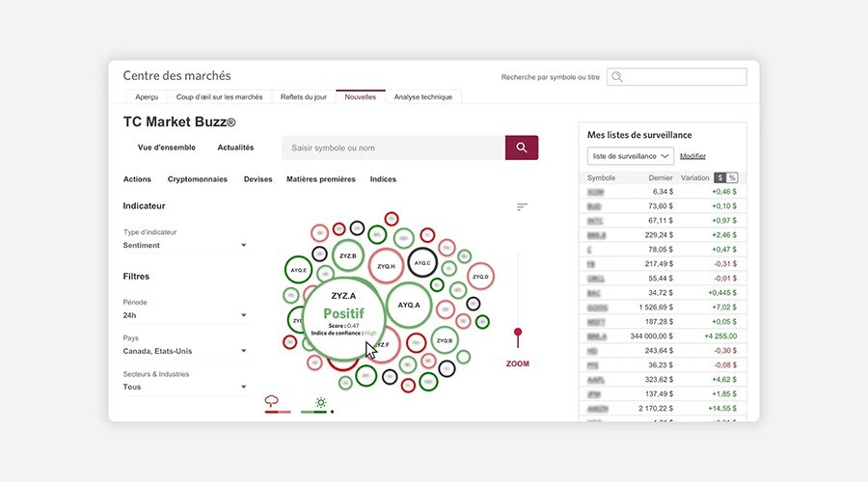The height and width of the screenshot is (482, 868).
Task: Open the Secteurs & Industries Tous dropdown
Action: pos(185,387)
